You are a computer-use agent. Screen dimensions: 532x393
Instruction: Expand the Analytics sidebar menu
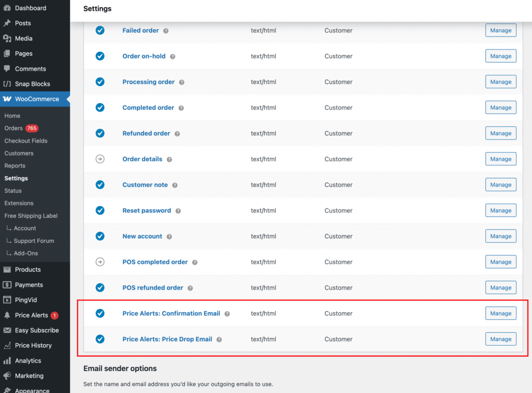28,361
